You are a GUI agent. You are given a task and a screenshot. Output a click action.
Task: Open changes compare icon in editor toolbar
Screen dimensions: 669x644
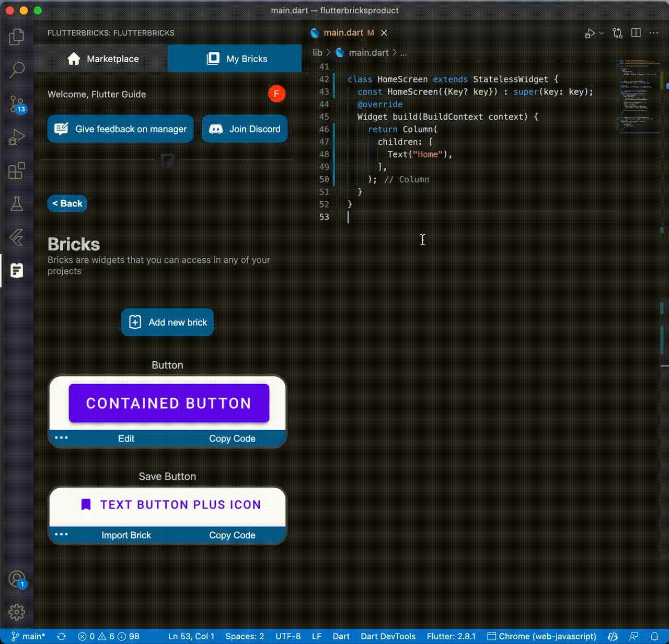pyautogui.click(x=618, y=33)
